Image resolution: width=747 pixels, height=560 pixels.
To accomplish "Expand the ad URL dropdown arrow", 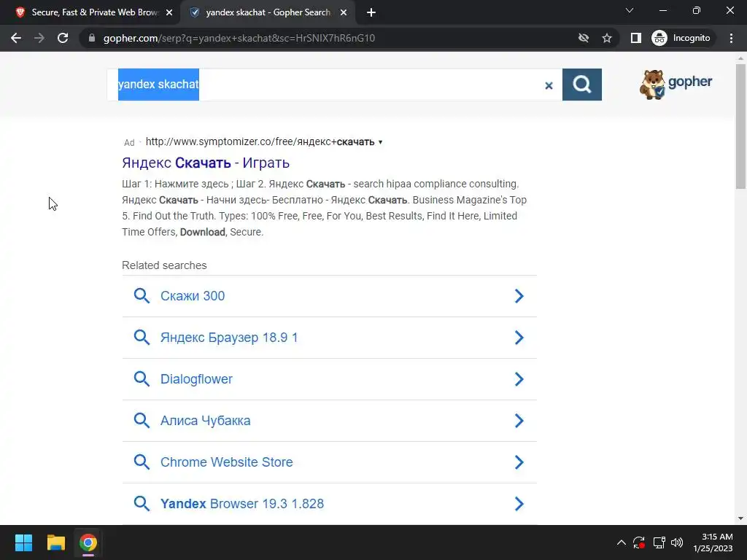I will (380, 142).
